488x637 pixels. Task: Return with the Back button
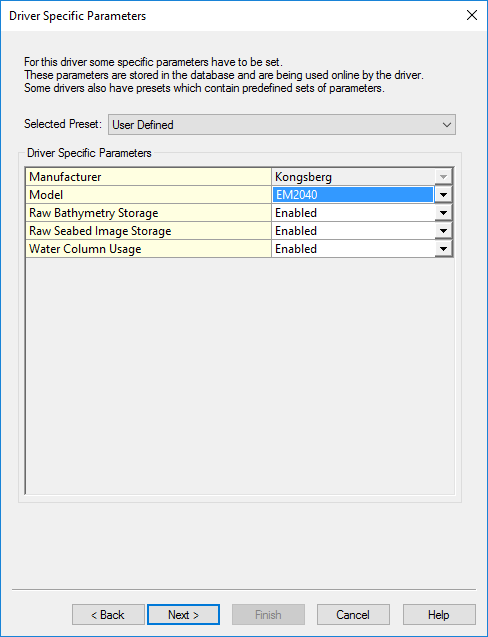coord(108,615)
